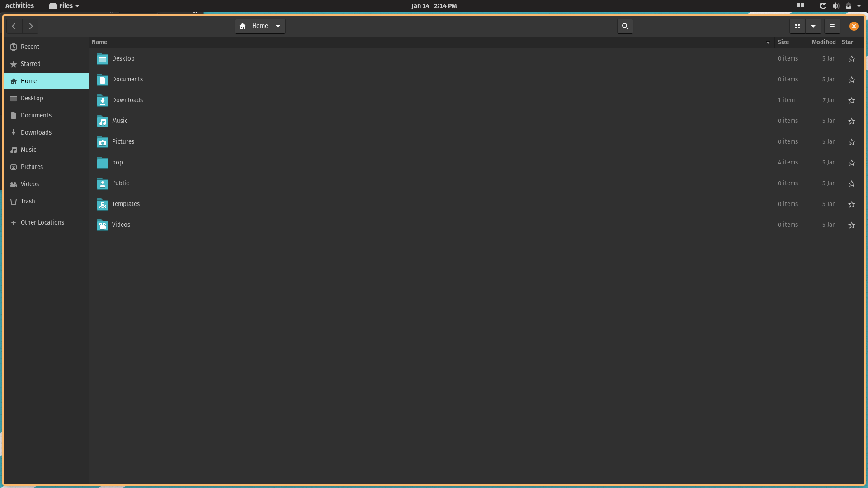Image resolution: width=868 pixels, height=488 pixels.
Task: Sort by the Size column header
Action: [788, 42]
